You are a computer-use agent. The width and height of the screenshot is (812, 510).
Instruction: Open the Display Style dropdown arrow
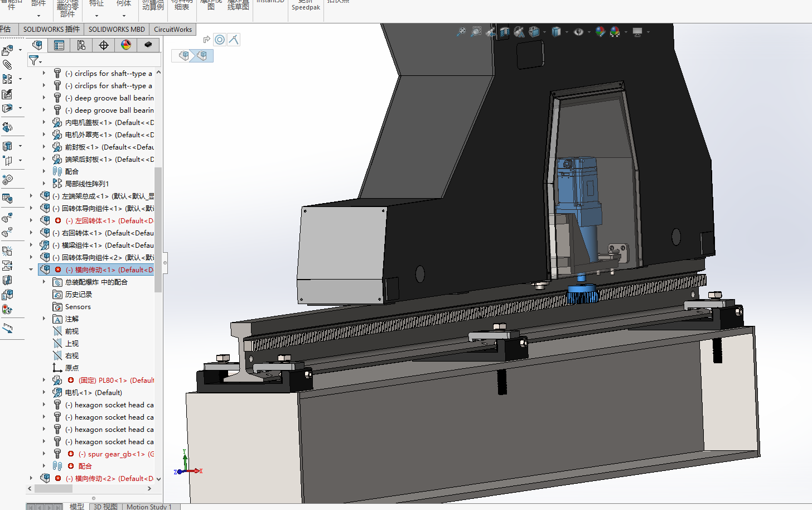[x=567, y=32]
